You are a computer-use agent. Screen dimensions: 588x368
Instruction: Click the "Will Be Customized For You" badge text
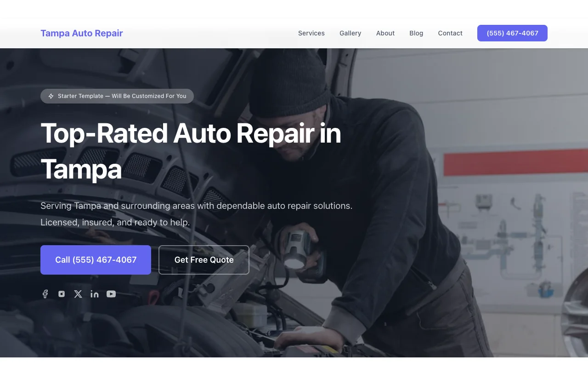(149, 96)
